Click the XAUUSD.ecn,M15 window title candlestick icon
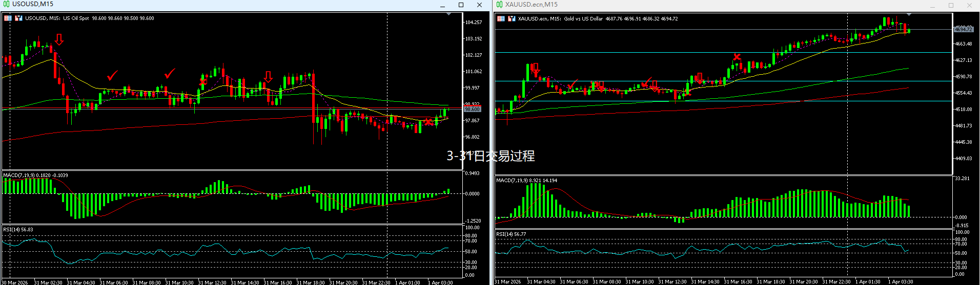Viewport: 980px width, 285px height. 499,5
